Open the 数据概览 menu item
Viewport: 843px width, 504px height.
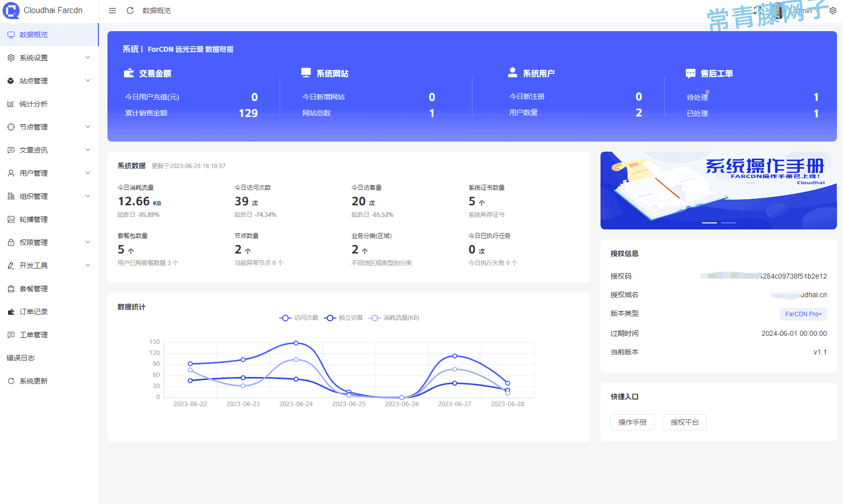point(49,35)
